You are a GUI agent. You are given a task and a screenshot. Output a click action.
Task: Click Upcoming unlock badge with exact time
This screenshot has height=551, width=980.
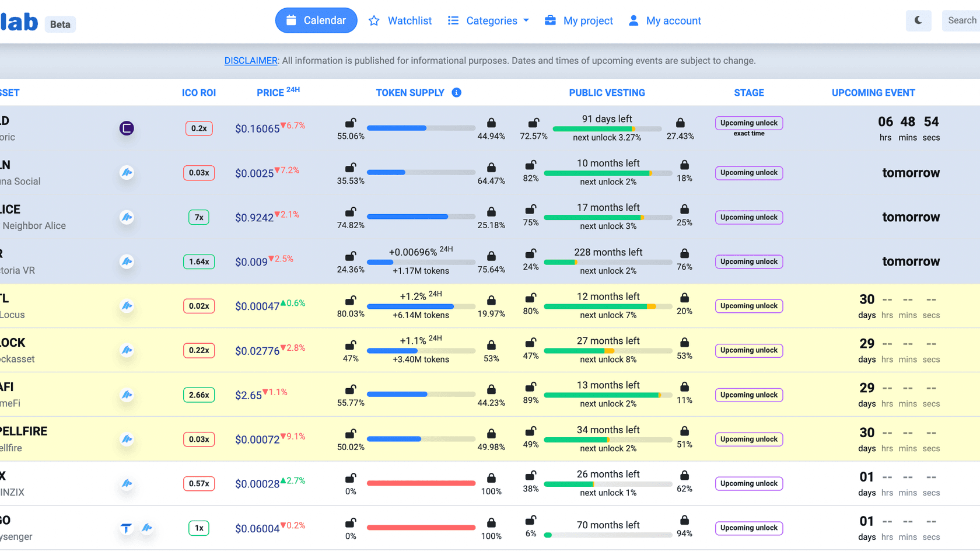click(x=749, y=123)
